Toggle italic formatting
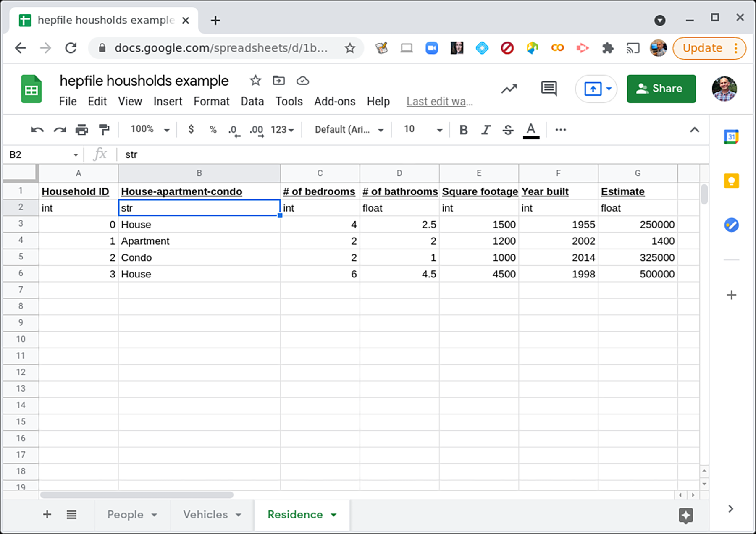Screen dimensions: 756x534 tap(486, 130)
